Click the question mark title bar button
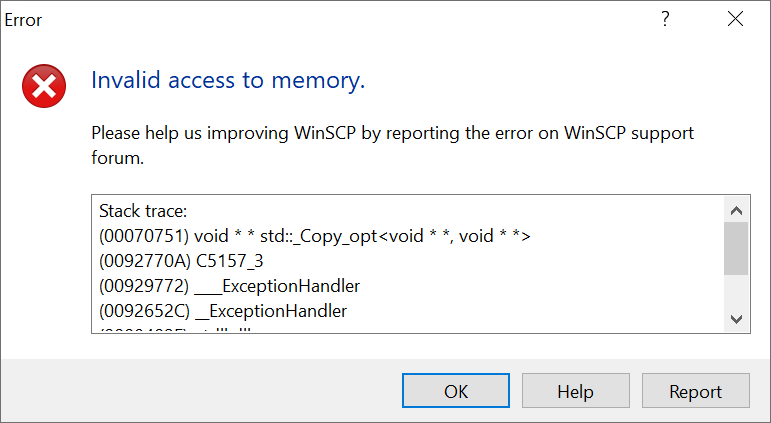This screenshot has height=423, width=771. pyautogui.click(x=665, y=20)
